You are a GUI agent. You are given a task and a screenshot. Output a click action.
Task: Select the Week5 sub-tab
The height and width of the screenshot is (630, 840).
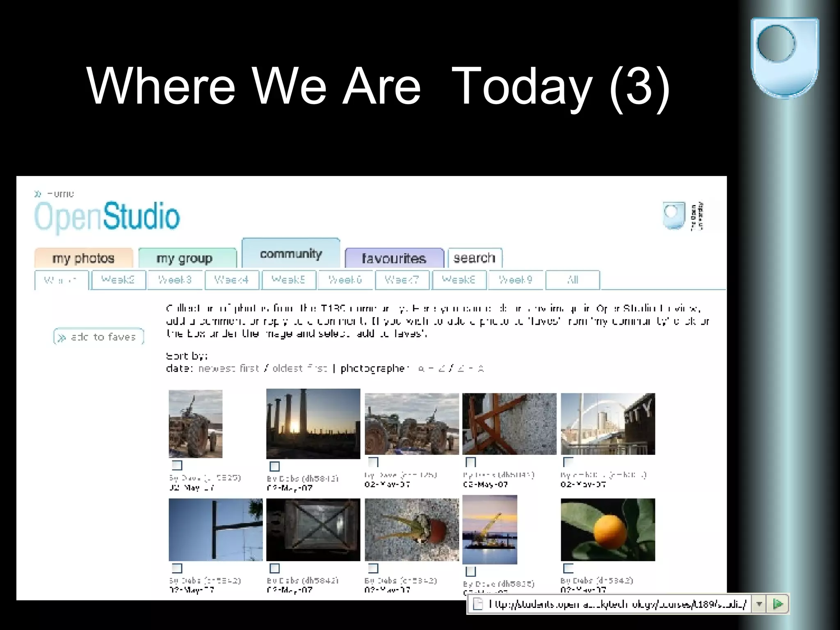pos(289,280)
